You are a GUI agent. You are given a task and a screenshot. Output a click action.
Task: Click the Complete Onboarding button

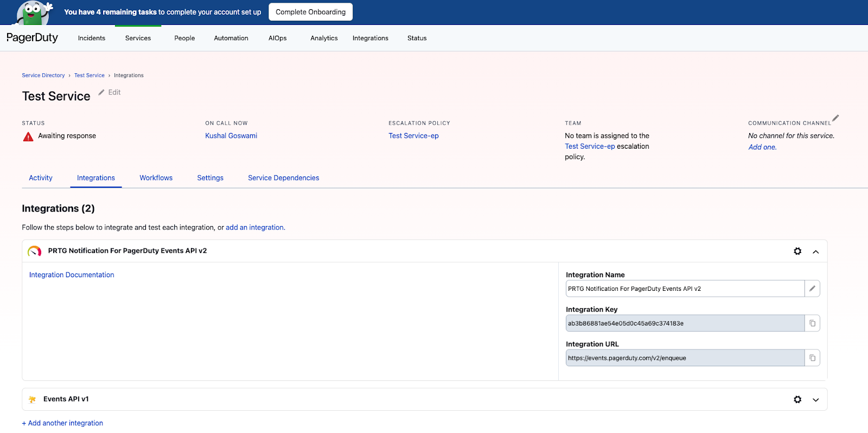click(x=311, y=12)
